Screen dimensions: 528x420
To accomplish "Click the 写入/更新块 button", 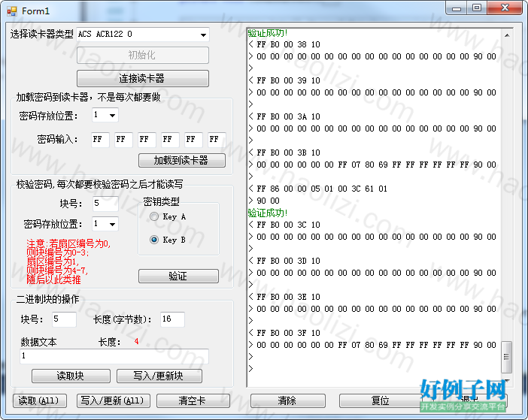I will point(159,376).
